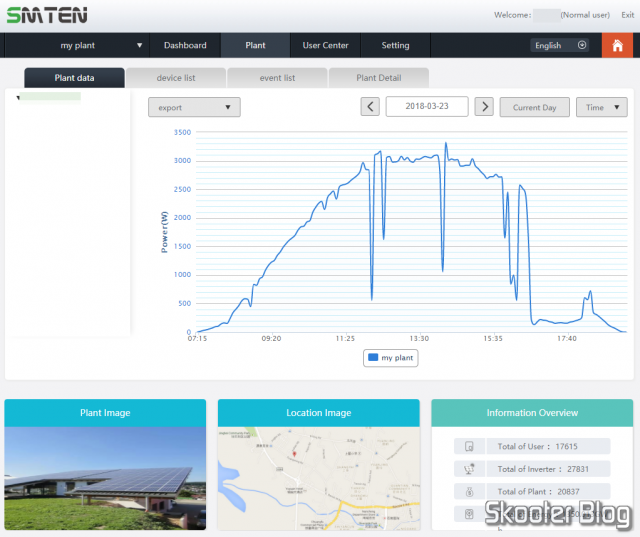Screen dimensions: 640x537
Task: Click the Current Day button
Action: click(x=535, y=107)
